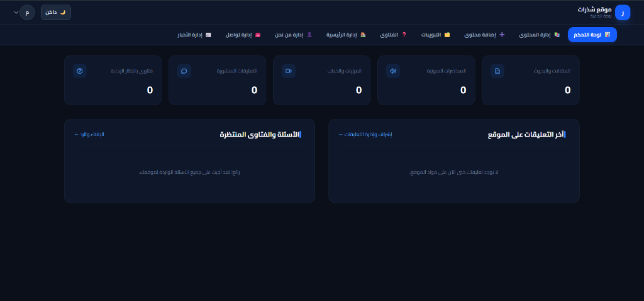644x301 pixels.
Task: Click the فتاوى بانتظار الإجابة card label
Action: point(131,71)
